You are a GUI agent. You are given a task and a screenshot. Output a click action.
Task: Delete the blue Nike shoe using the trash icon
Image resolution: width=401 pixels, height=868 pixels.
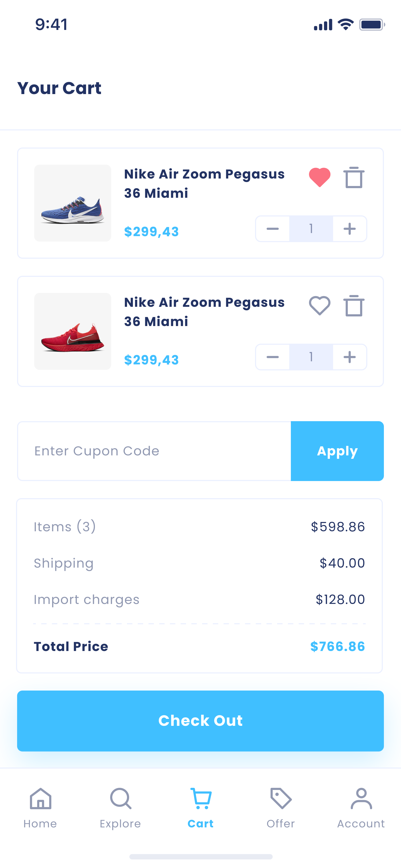[x=353, y=177]
